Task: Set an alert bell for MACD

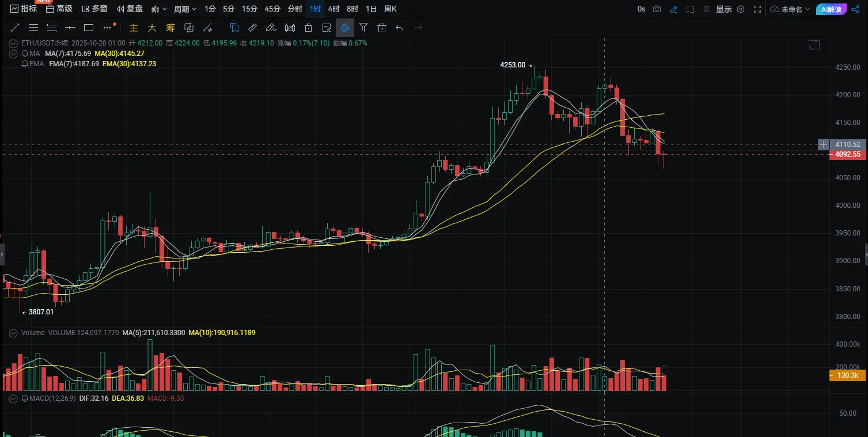Action: [25, 398]
